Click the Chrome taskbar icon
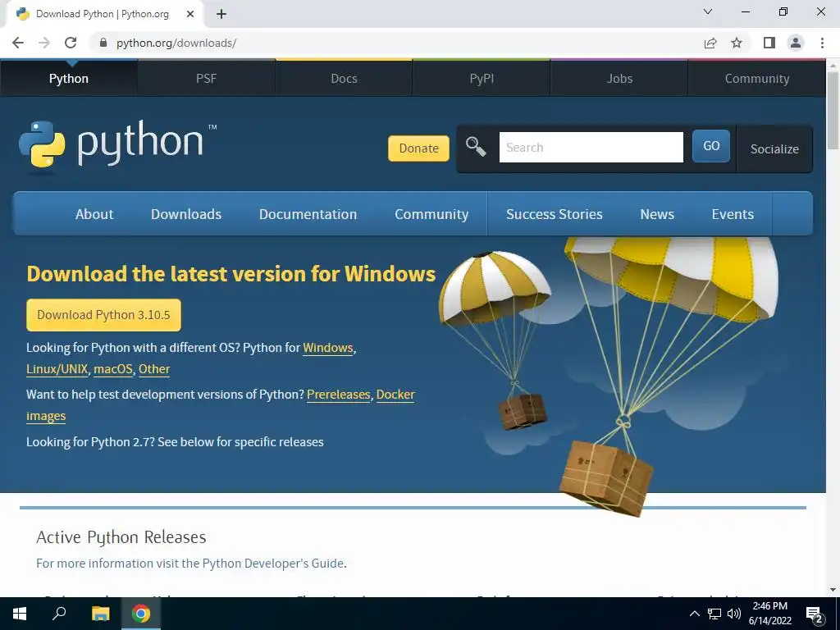This screenshot has width=840, height=630. [x=141, y=614]
